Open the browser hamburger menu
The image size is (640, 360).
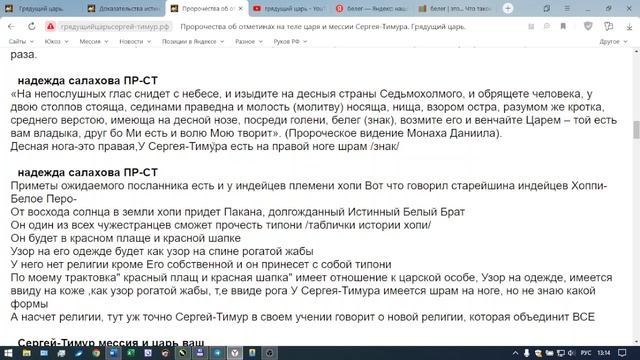pos(567,8)
